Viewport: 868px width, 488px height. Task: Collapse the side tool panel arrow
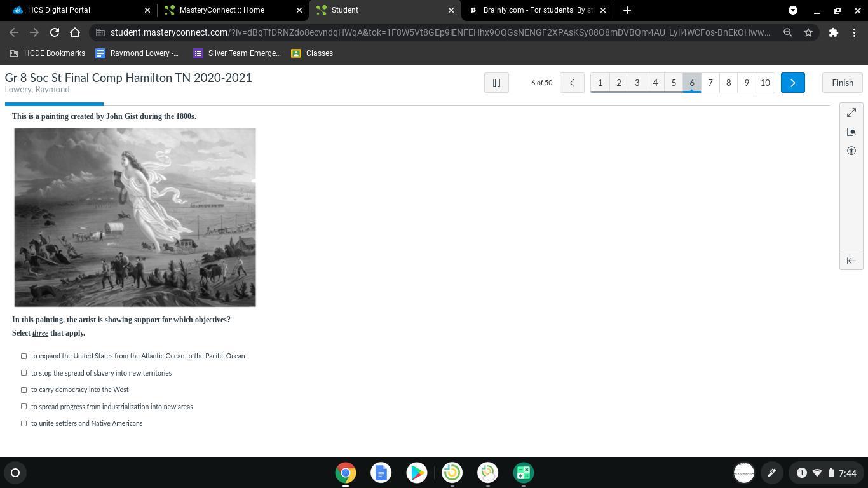(x=851, y=261)
